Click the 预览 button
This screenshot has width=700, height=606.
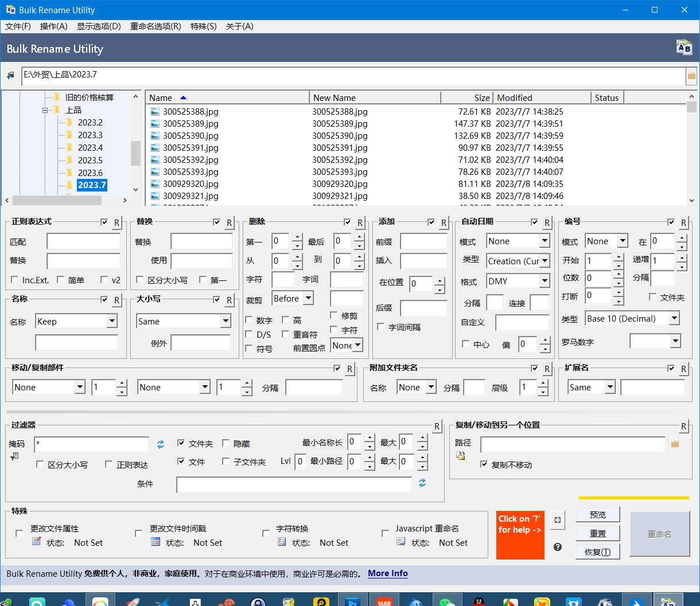tap(597, 514)
